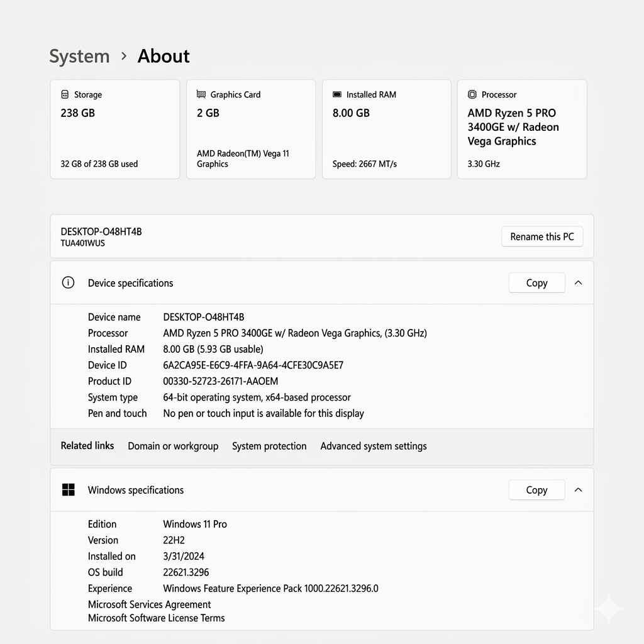Screen dimensions: 644x644
Task: Click the Device specifications heading text
Action: click(130, 283)
